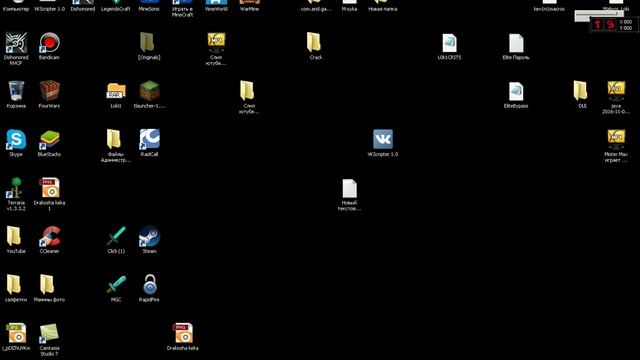Select the Новый текстов... document icon
Image resolution: width=640 pixels, height=360 pixels.
coord(349,189)
